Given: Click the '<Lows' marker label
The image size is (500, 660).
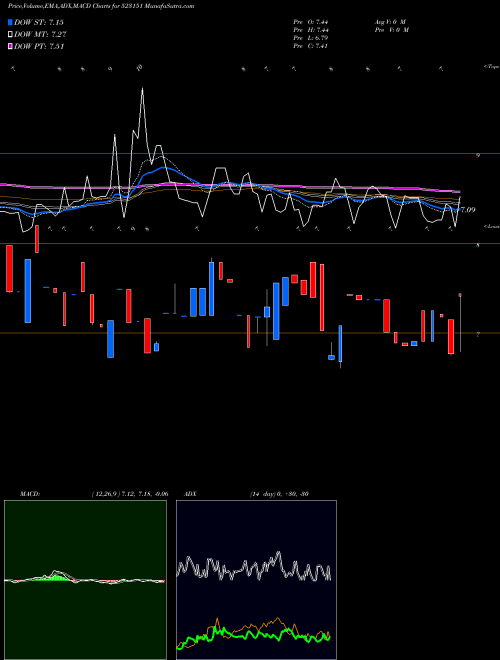Looking at the screenshot, I should click(x=491, y=226).
